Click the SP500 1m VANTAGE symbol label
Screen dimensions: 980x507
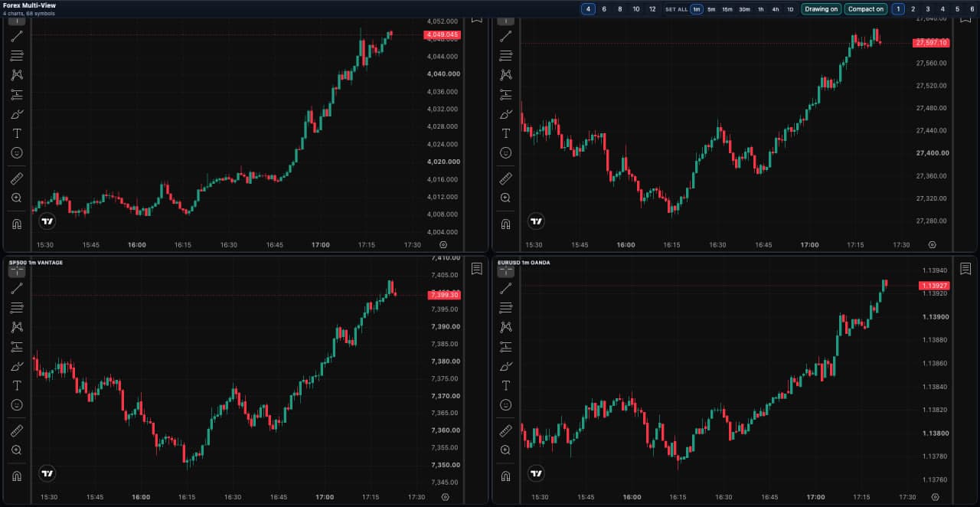tap(36, 263)
